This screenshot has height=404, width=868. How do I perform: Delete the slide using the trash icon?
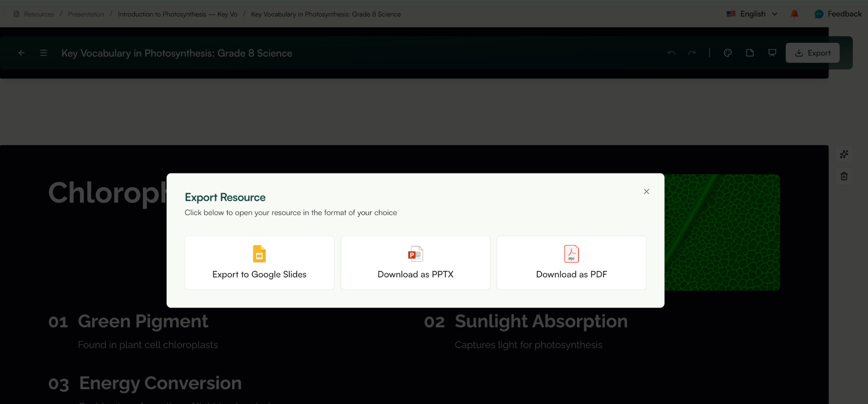[x=844, y=176]
